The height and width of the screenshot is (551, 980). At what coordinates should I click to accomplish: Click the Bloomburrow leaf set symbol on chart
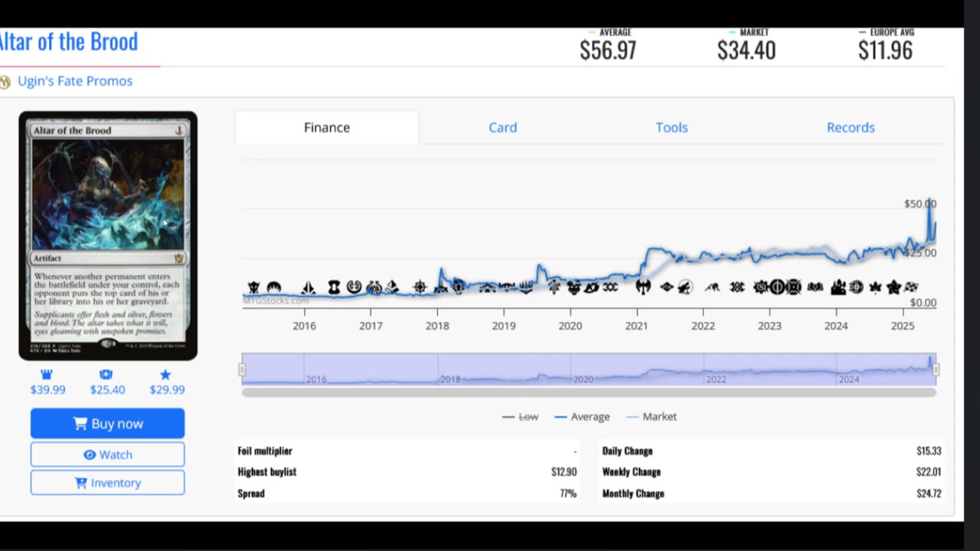click(875, 287)
